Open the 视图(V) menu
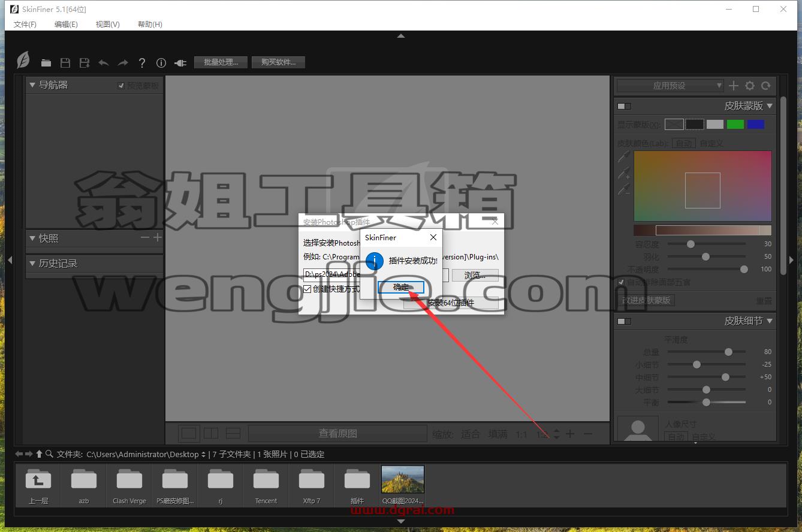Viewport: 802px width, 532px height. (x=108, y=24)
